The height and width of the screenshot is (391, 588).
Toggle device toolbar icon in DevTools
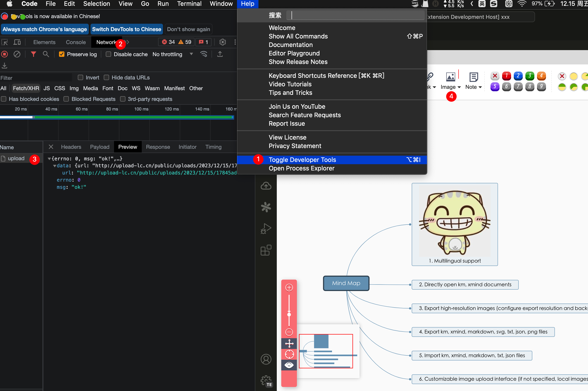point(17,42)
